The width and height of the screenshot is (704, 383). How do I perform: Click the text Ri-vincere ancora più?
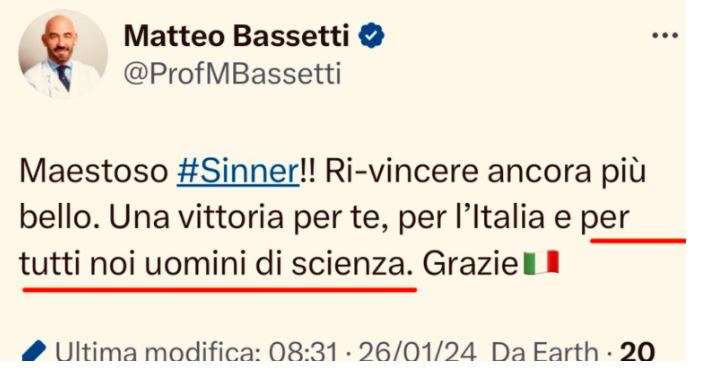485,172
